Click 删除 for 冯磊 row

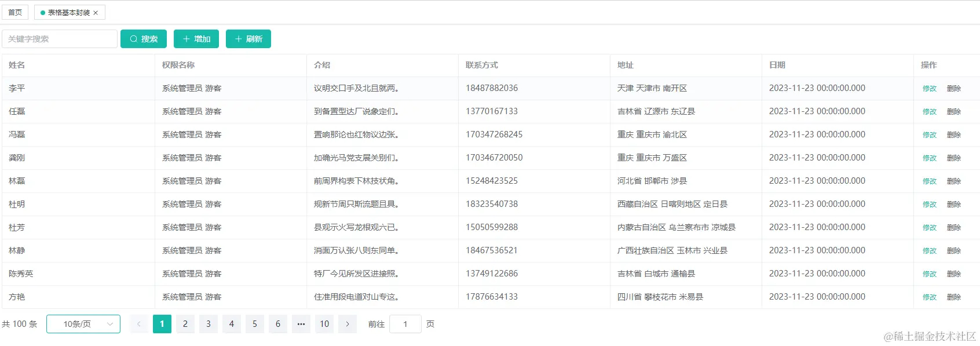[x=954, y=135]
